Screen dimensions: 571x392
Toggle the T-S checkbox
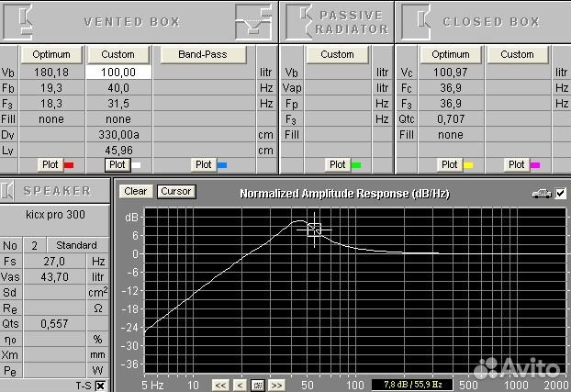(x=100, y=386)
